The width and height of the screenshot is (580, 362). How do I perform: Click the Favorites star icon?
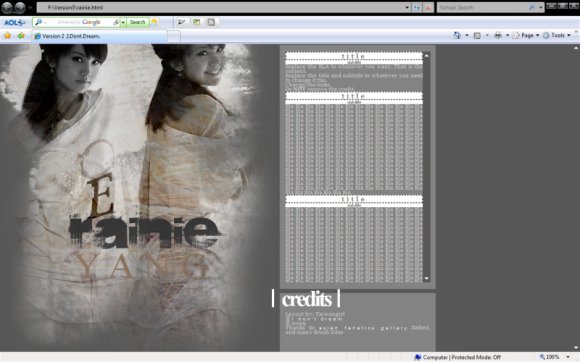coord(7,36)
